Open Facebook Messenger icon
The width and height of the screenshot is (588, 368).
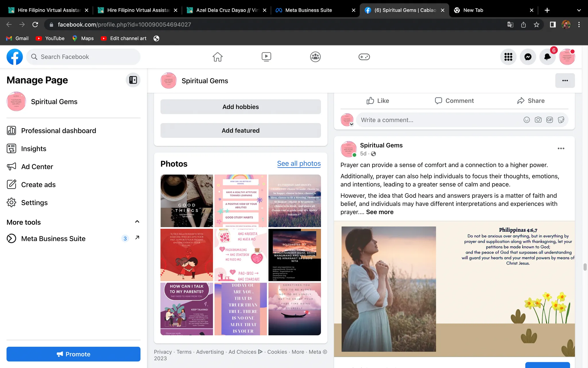click(528, 57)
